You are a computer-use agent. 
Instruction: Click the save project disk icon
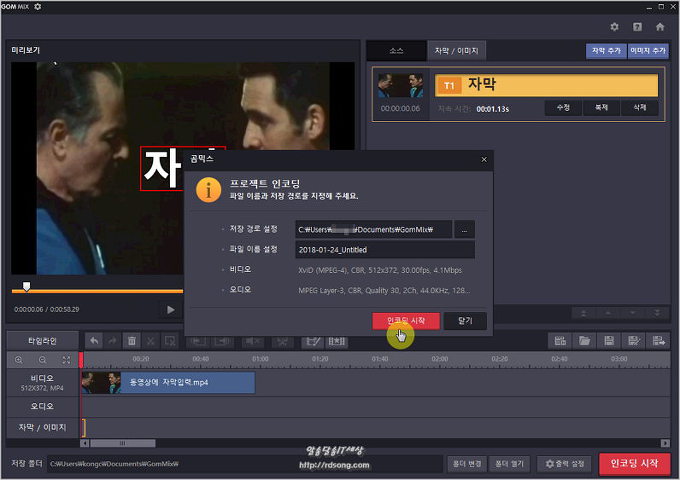(609, 341)
